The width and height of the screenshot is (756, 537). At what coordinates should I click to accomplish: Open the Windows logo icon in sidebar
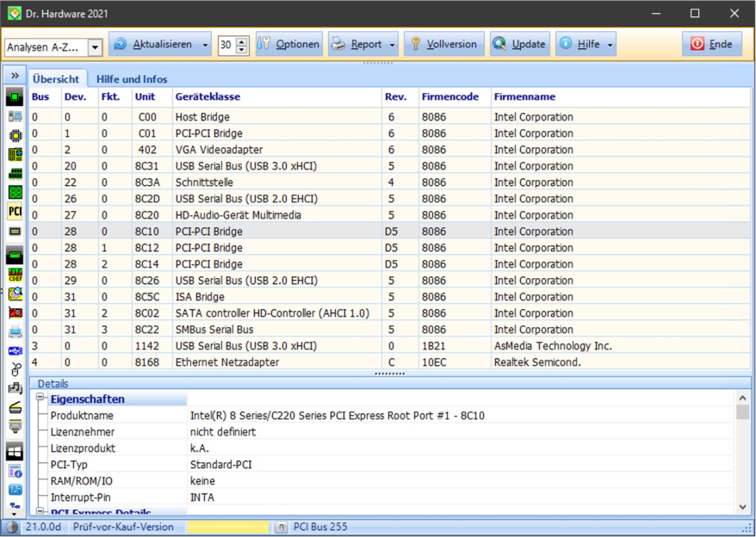point(15,451)
